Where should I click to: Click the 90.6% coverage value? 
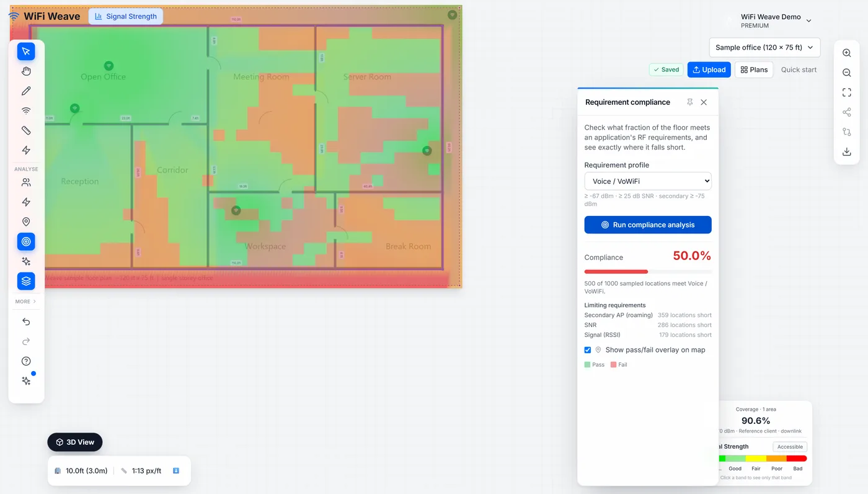756,421
